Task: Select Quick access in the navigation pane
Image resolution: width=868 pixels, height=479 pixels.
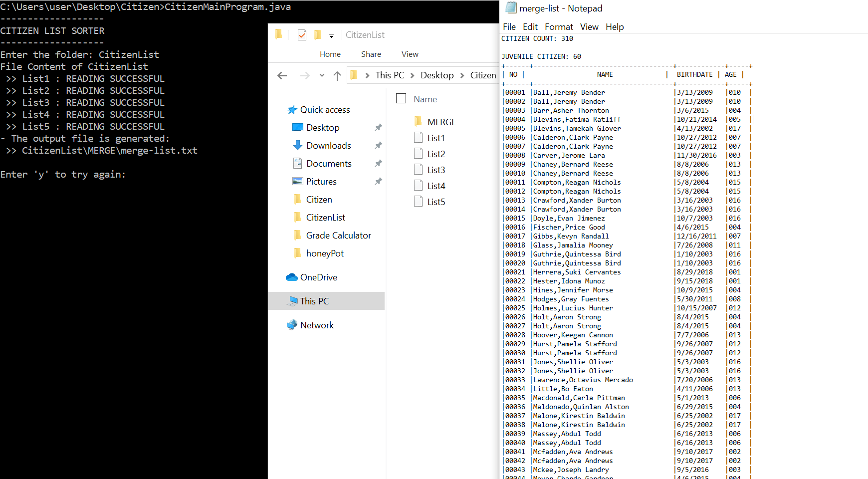Action: pos(325,110)
